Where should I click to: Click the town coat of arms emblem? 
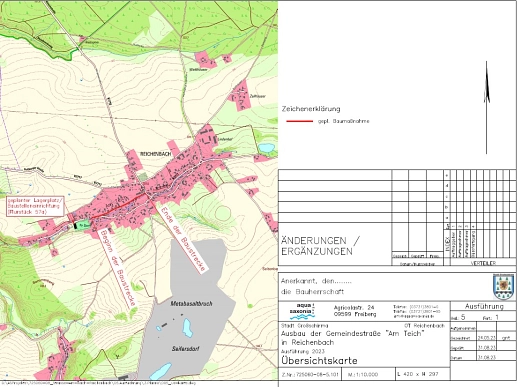(502, 287)
